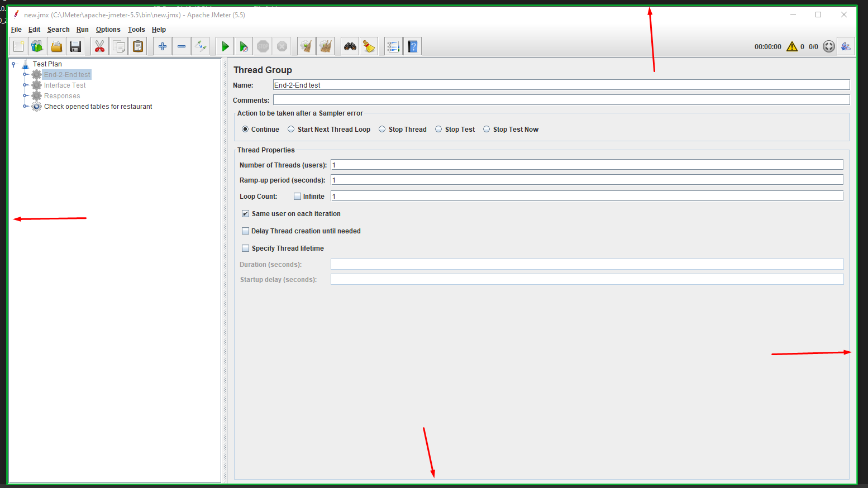Reset search with yellow brush icon

click(x=369, y=46)
